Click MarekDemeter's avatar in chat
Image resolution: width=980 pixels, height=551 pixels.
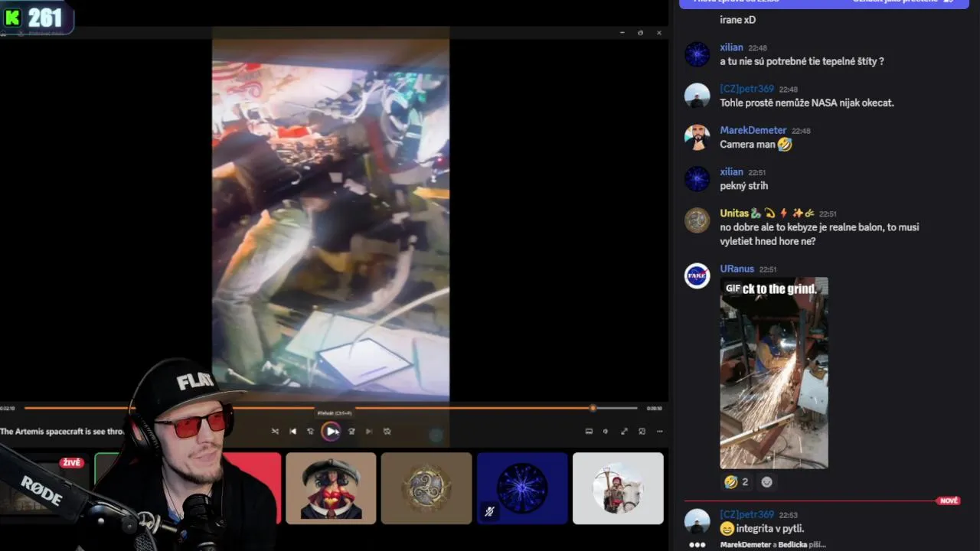[x=697, y=137]
